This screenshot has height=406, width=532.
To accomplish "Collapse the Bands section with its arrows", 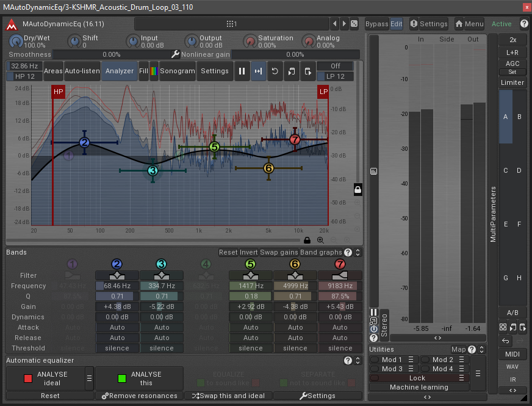I will (358, 252).
